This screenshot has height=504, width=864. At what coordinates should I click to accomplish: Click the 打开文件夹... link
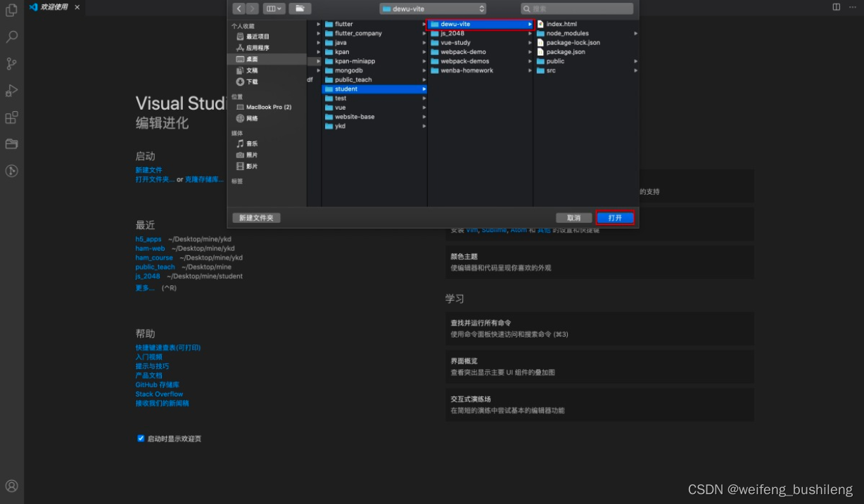tap(155, 179)
